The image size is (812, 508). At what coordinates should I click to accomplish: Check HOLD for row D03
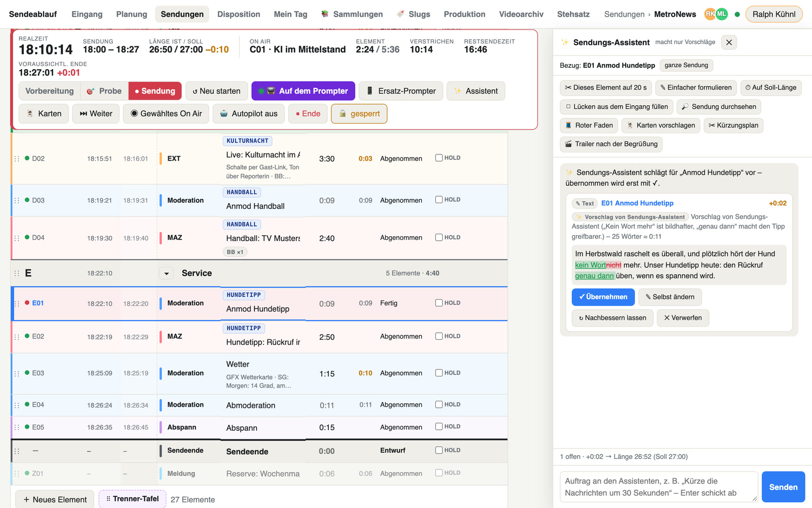pos(439,200)
